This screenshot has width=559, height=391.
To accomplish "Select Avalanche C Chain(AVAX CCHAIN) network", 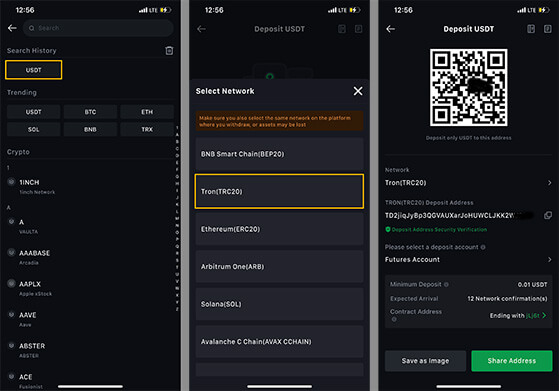I will point(280,341).
